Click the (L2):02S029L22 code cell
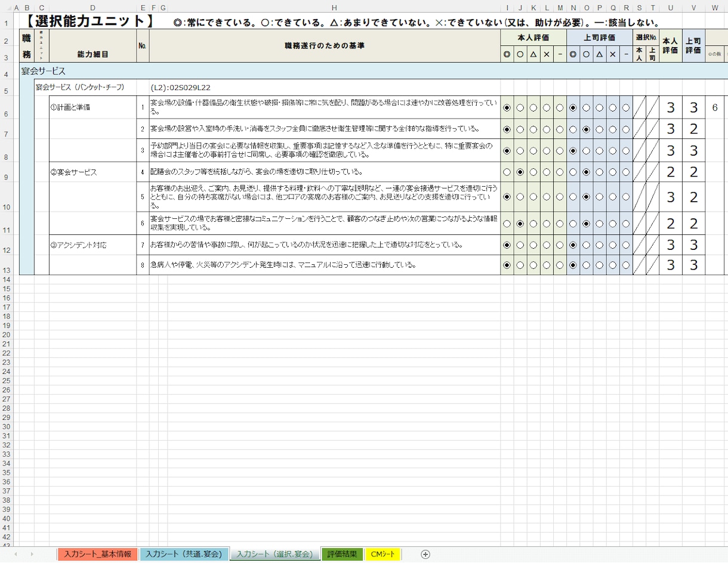The image size is (728, 563). coord(181,87)
